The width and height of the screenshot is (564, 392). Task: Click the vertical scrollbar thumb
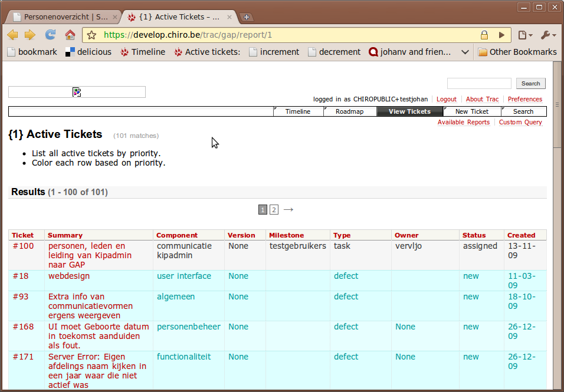[557, 105]
